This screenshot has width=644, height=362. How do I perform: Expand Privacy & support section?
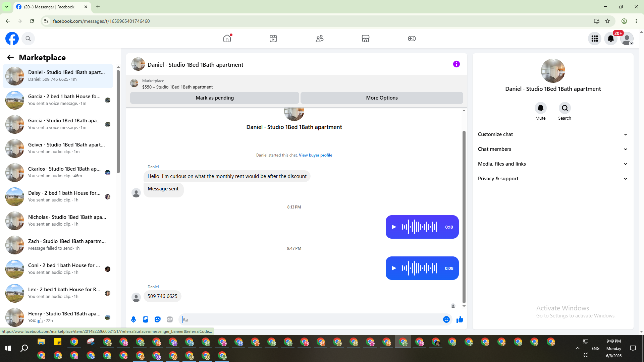click(x=553, y=179)
